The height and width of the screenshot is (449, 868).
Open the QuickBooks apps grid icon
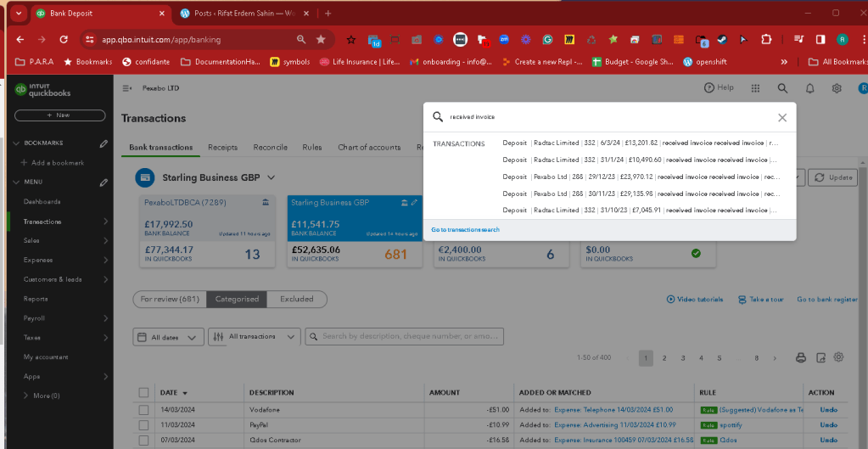point(755,88)
